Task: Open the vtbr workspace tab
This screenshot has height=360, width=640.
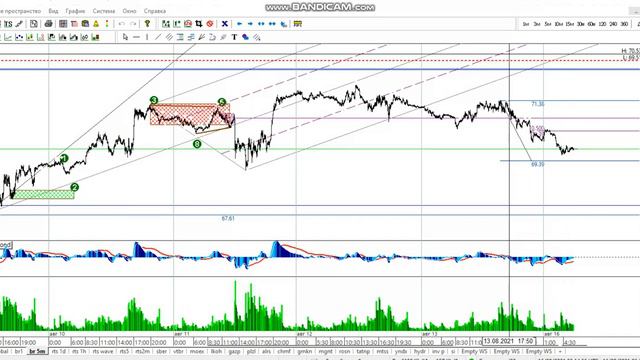Action: pos(178,351)
